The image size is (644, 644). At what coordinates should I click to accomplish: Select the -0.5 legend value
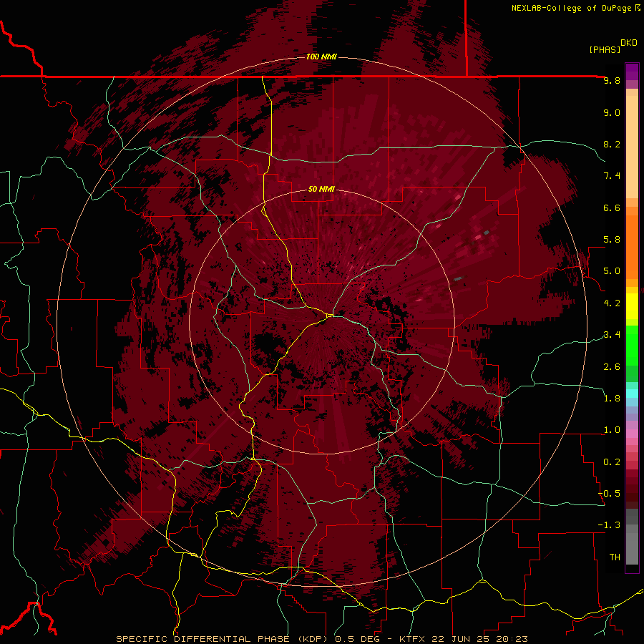pyautogui.click(x=609, y=494)
